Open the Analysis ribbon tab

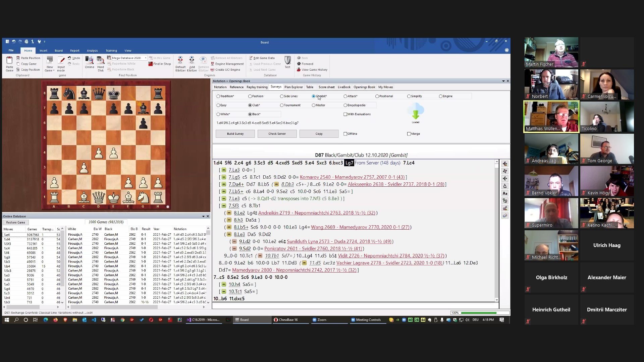pos(92,51)
